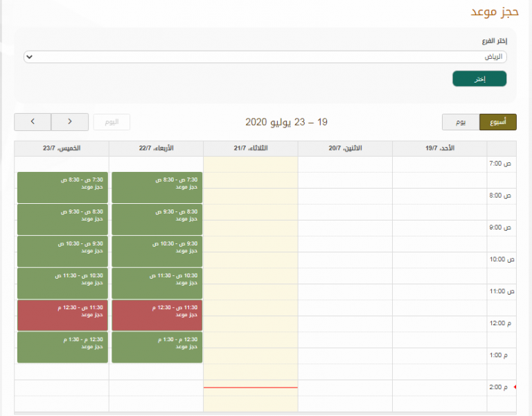
Task: Click the حجز موعد page heading
Action: tap(495, 12)
